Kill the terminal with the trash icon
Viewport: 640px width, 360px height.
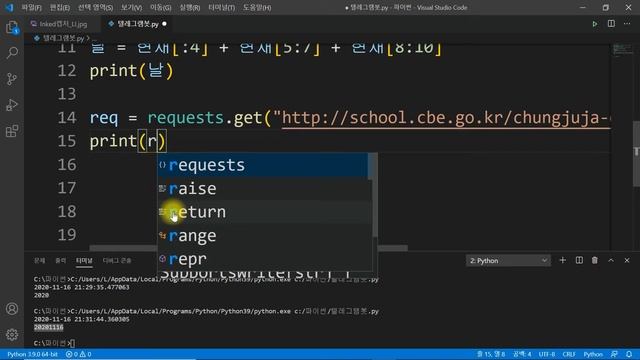tap(595, 260)
